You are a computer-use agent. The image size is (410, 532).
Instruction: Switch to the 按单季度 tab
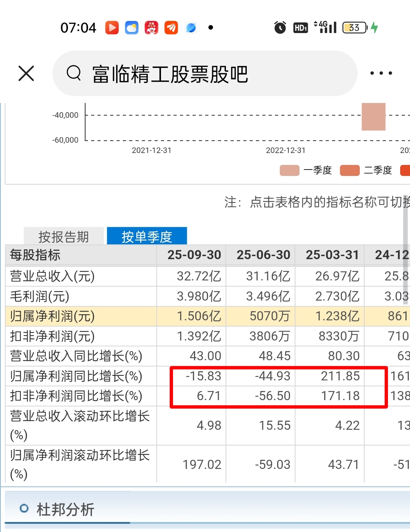click(147, 236)
